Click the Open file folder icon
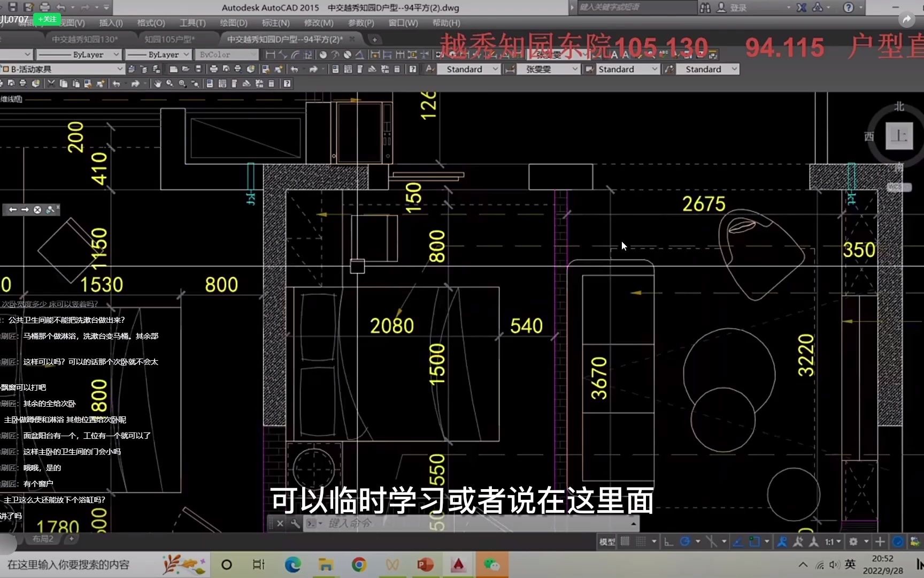This screenshot has width=924, height=578. click(x=186, y=69)
